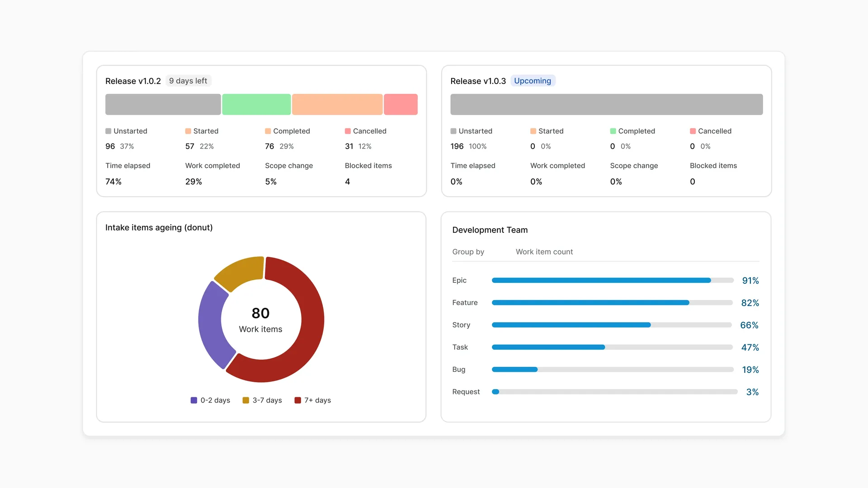Click the '47%' value for Task

pos(750,347)
